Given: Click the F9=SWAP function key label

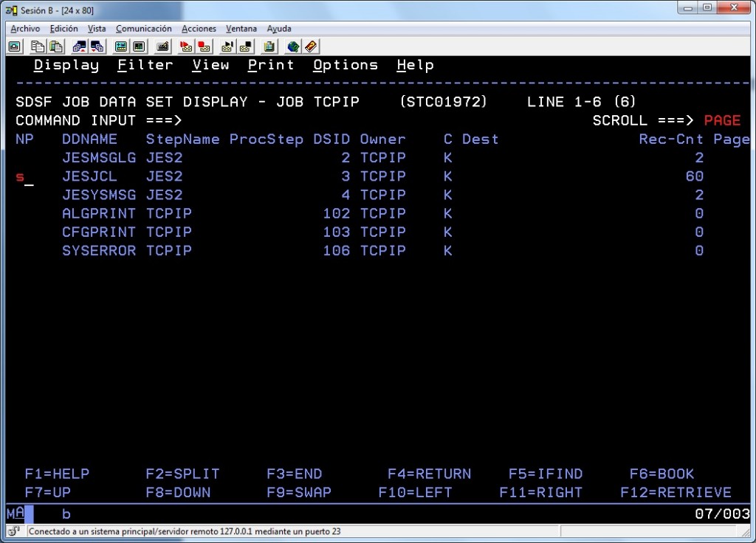Looking at the screenshot, I should pos(299,492).
